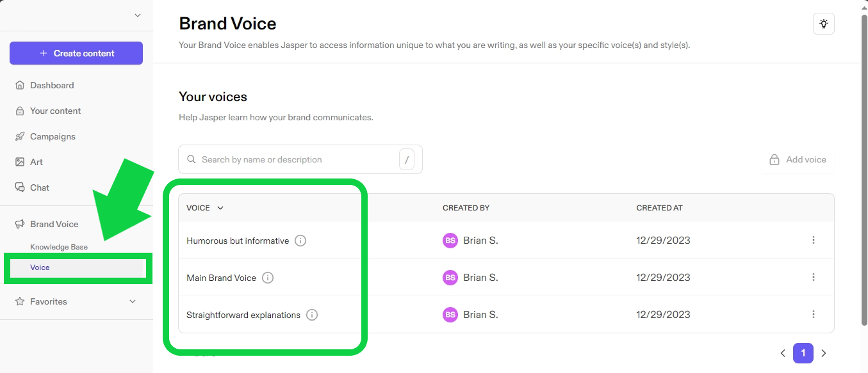The height and width of the screenshot is (373, 868).
Task: Go to next page arrow
Action: point(824,353)
